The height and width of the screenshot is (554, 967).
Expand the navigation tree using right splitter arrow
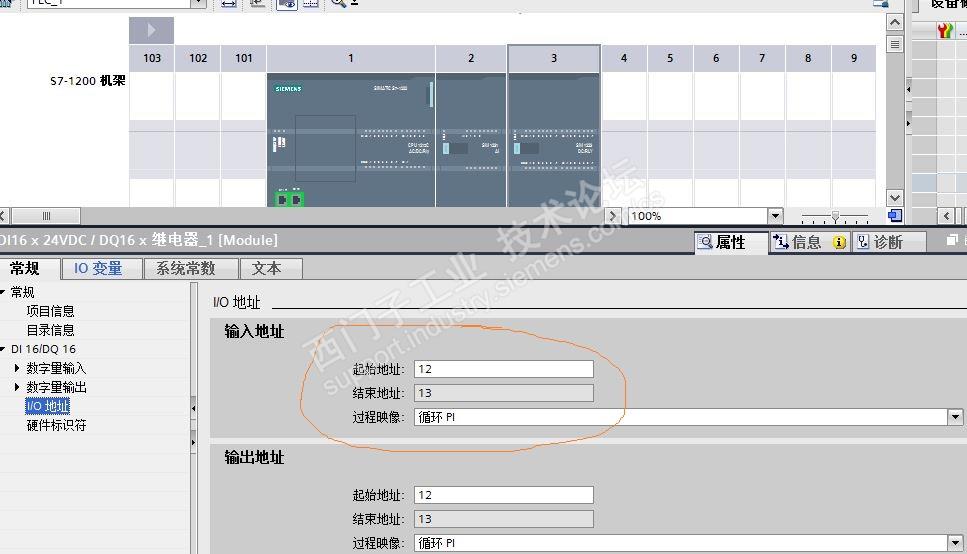coord(193,442)
